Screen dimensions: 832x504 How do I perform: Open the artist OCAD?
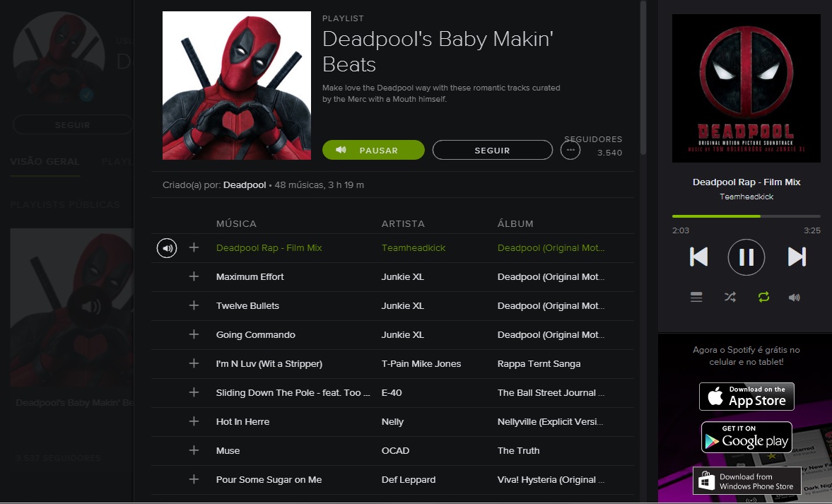coord(395,450)
